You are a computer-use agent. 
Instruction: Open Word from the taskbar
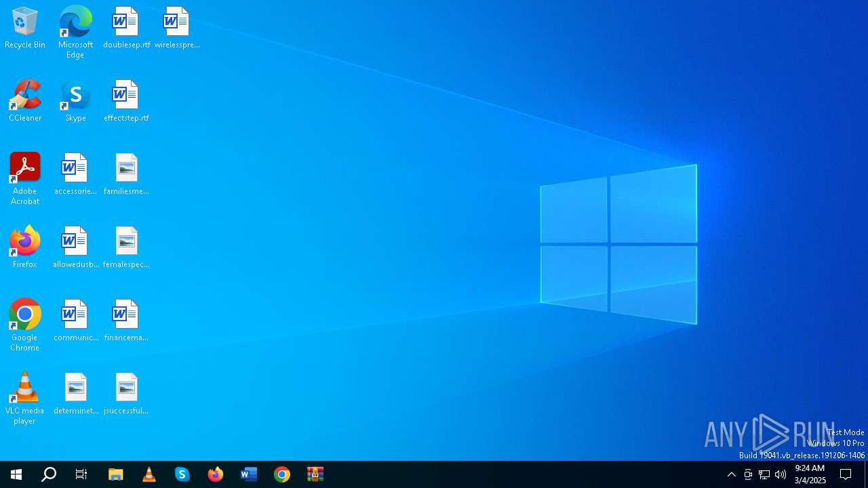[249, 474]
